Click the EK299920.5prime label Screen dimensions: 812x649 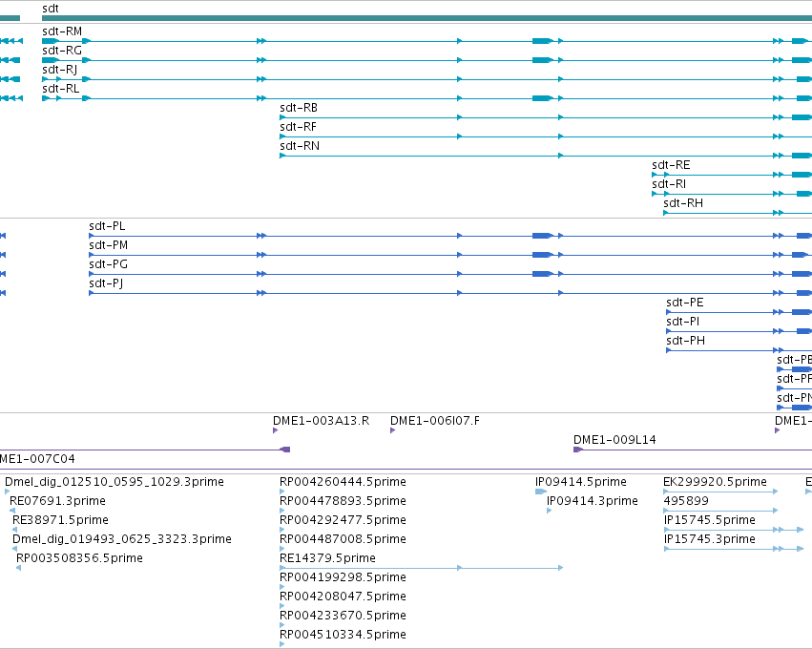(716, 482)
